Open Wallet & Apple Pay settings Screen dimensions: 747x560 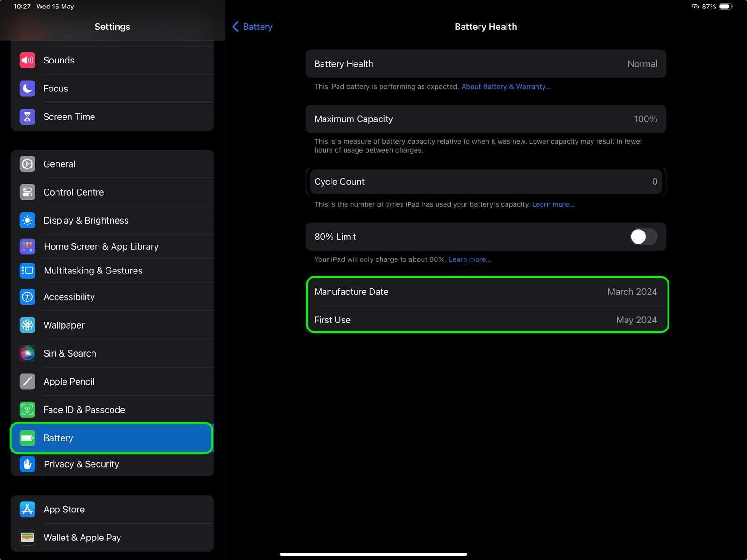(x=82, y=537)
